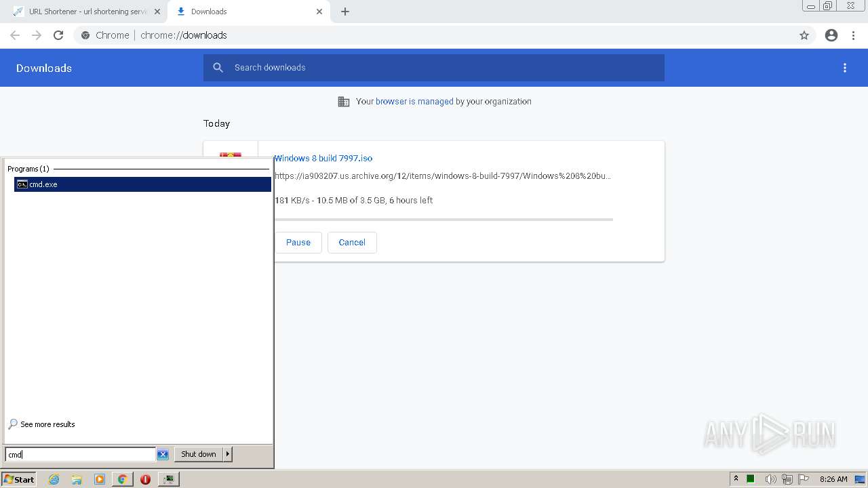The width and height of the screenshot is (868, 488).
Task: Open Chrome's three-dot customize menu
Action: [x=853, y=35]
